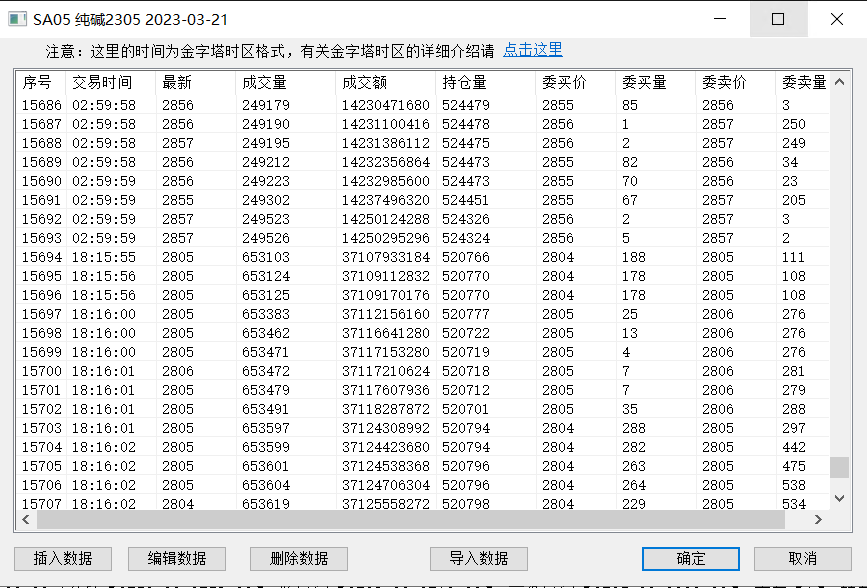Click the vertical scrollbar down arrow
This screenshot has height=588, width=867.
click(x=839, y=497)
